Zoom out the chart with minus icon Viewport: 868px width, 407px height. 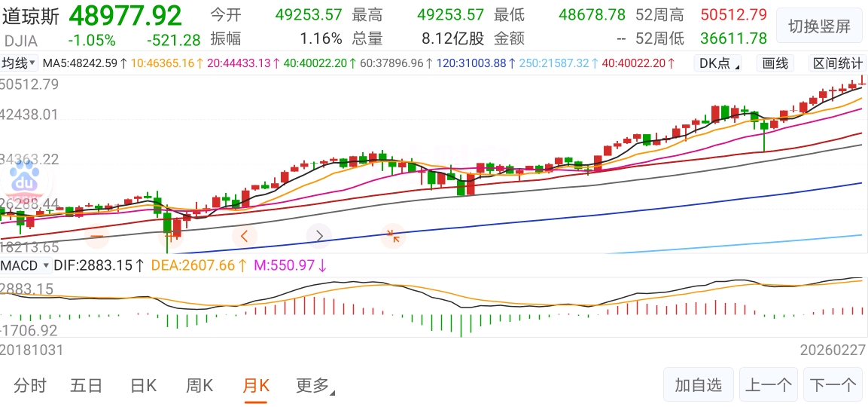coord(97,236)
